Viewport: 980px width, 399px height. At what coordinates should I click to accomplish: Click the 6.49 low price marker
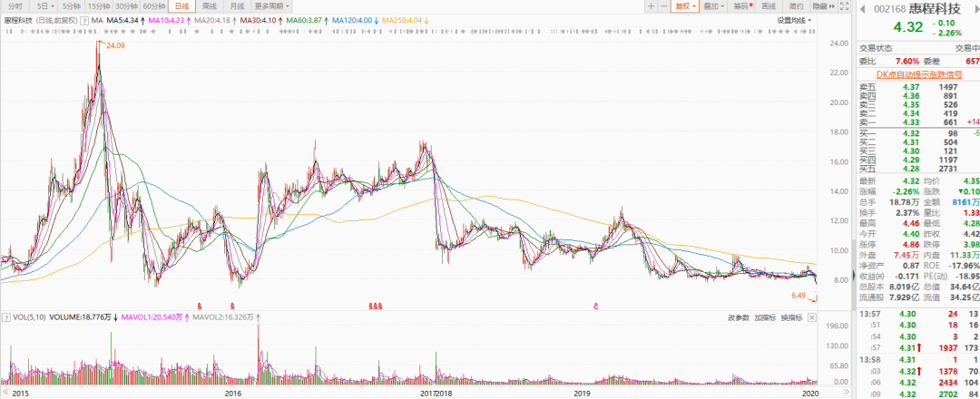tap(798, 294)
